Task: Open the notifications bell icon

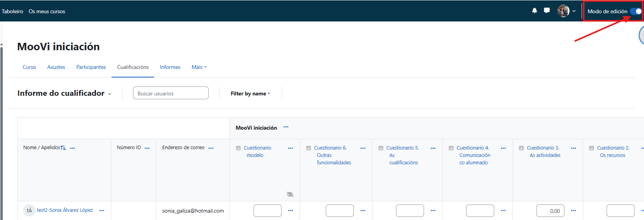Action: tap(534, 11)
